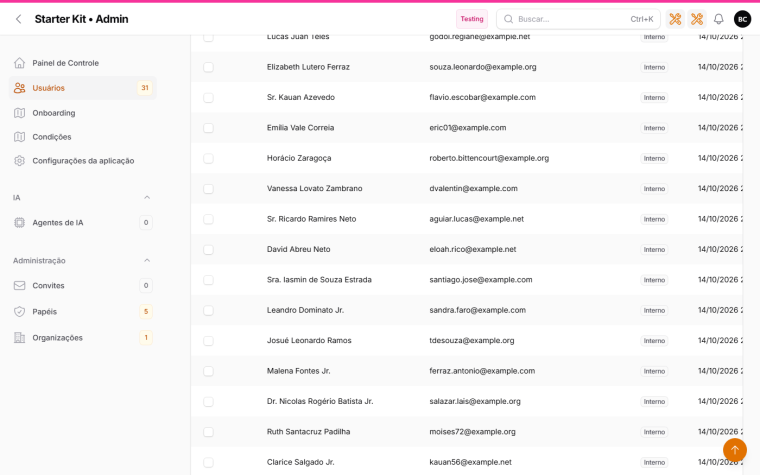Open the Usuários menu item
760x475 pixels.
coord(82,88)
